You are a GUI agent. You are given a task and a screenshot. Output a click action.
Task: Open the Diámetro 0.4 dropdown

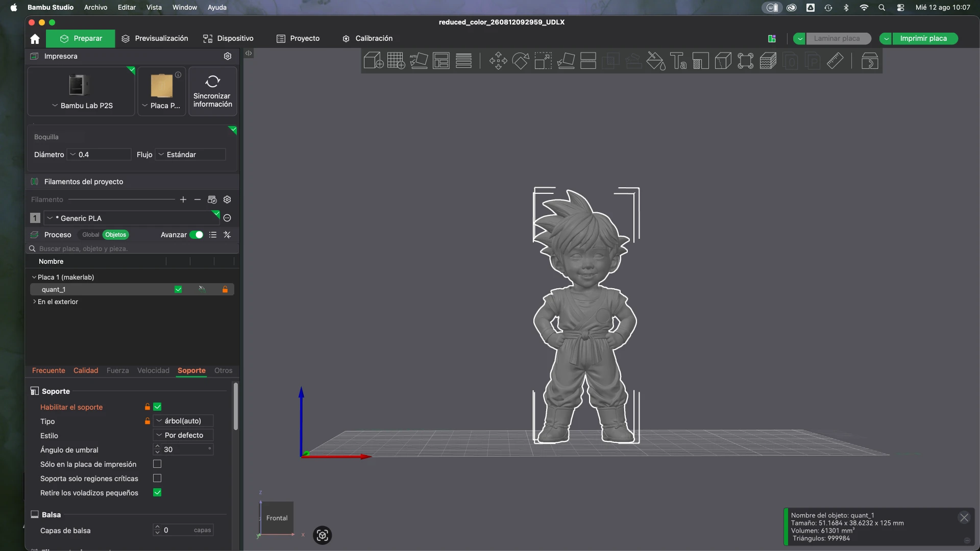(x=100, y=155)
